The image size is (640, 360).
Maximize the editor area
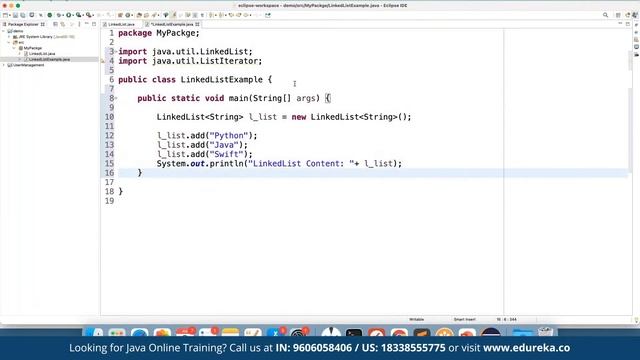click(628, 24)
